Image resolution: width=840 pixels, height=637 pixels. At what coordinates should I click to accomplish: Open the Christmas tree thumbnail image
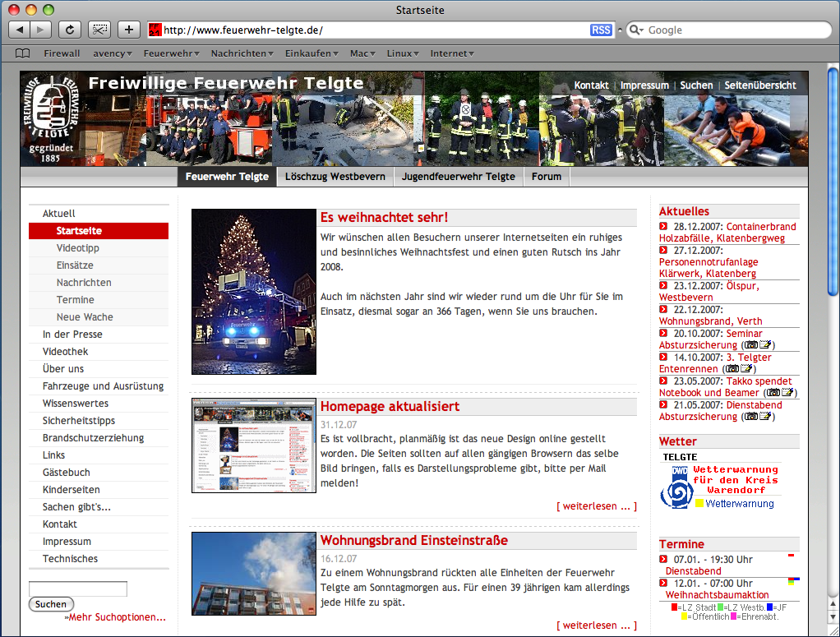click(x=254, y=292)
